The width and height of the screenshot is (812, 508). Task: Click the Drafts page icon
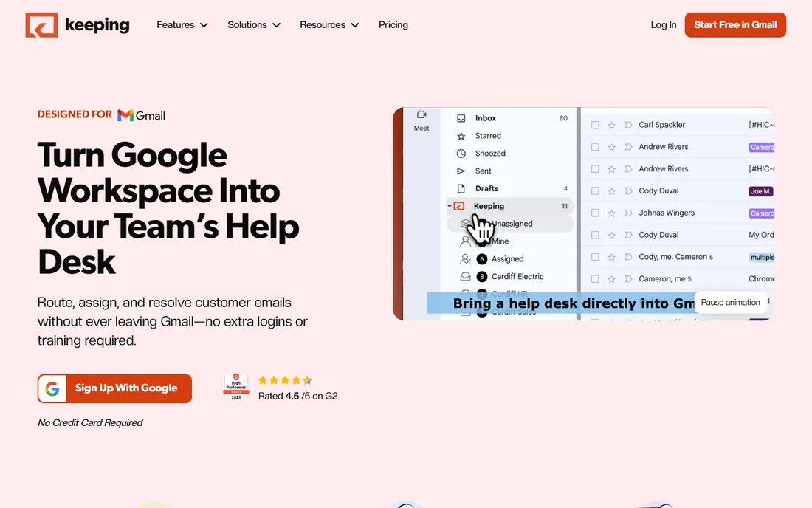[x=461, y=188]
